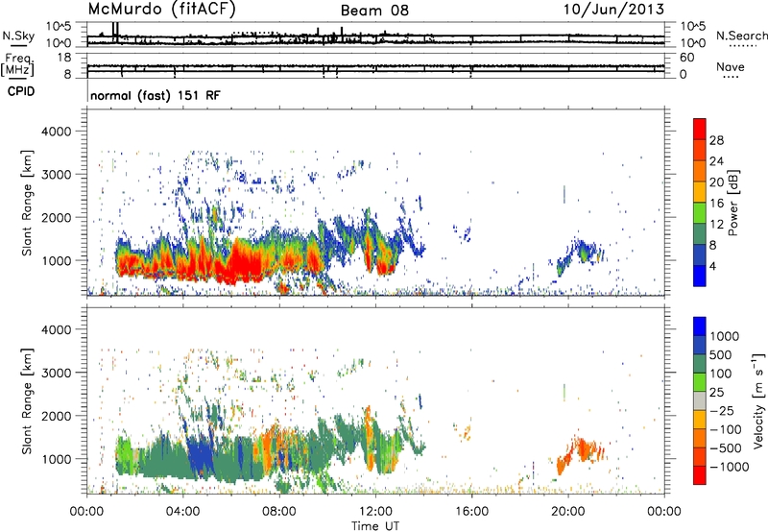The width and height of the screenshot is (768, 532).
Task: Select the '04:00' time tick label
Action: click(182, 512)
